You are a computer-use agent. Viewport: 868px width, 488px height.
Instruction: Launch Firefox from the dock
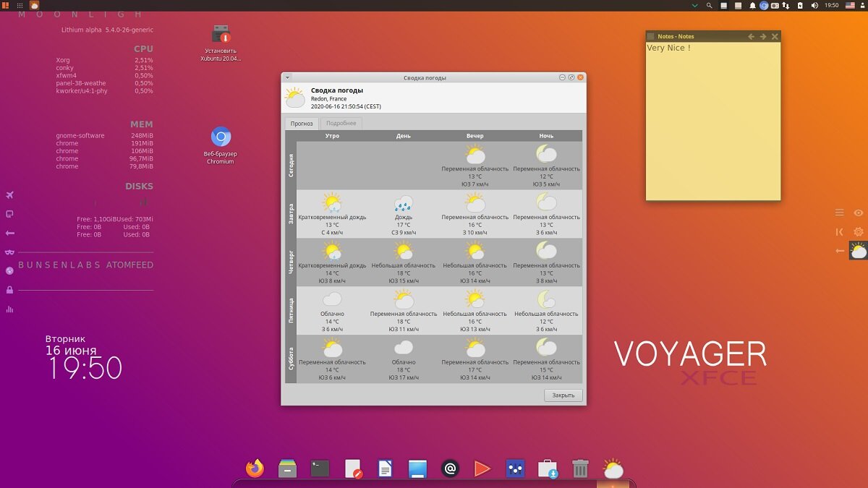(x=255, y=468)
